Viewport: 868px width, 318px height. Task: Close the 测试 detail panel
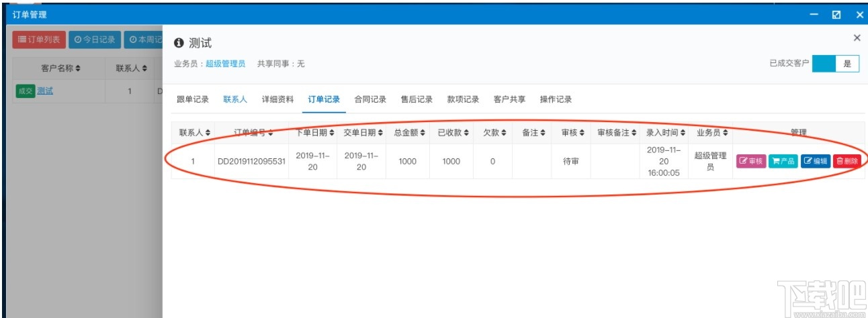point(857,38)
